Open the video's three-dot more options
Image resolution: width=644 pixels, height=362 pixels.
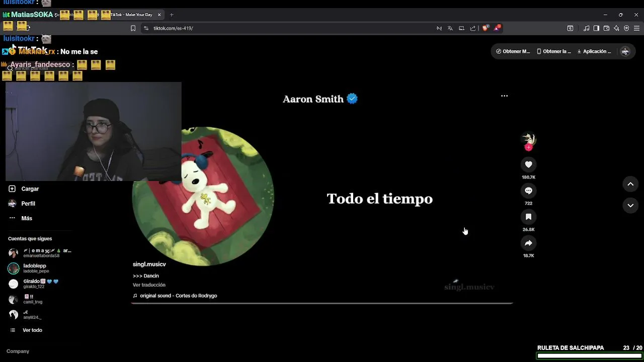coord(504,96)
